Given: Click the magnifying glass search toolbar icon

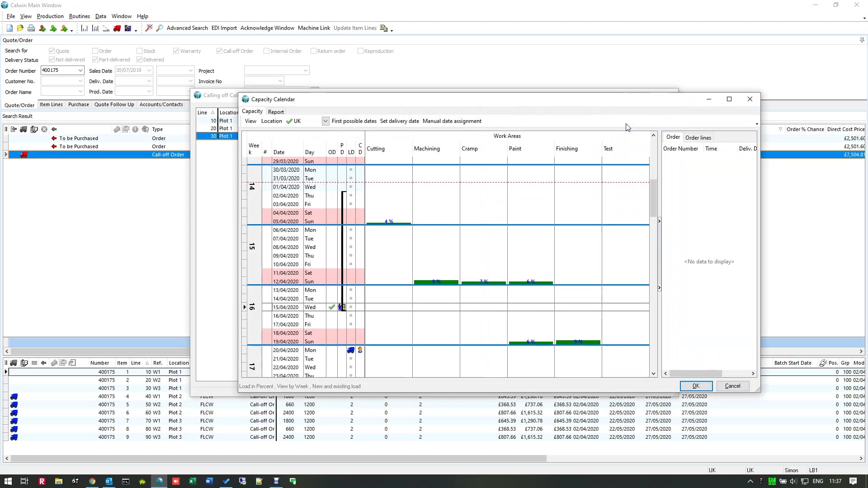Looking at the screenshot, I should tap(160, 28).
